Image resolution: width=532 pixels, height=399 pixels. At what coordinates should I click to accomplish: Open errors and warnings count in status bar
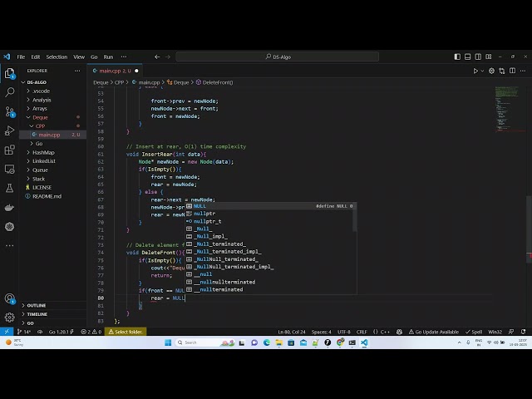tap(91, 332)
